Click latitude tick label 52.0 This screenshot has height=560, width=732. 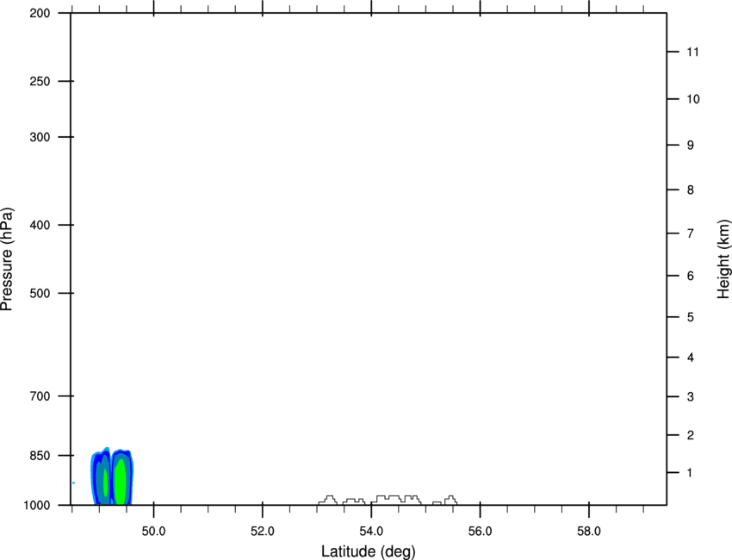pyautogui.click(x=263, y=532)
